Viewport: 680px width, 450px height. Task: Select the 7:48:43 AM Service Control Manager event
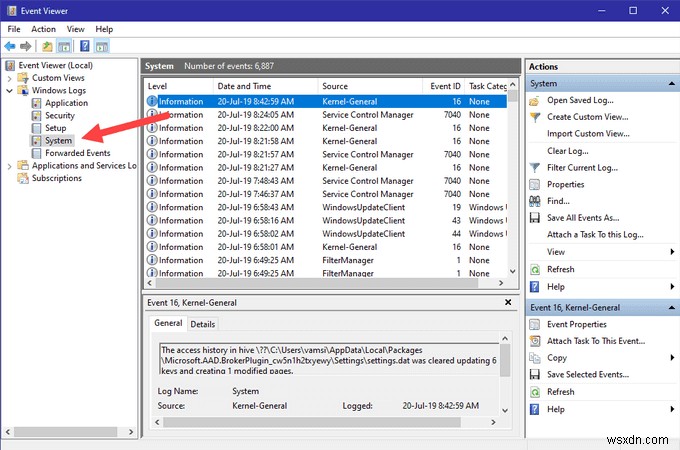[326, 181]
